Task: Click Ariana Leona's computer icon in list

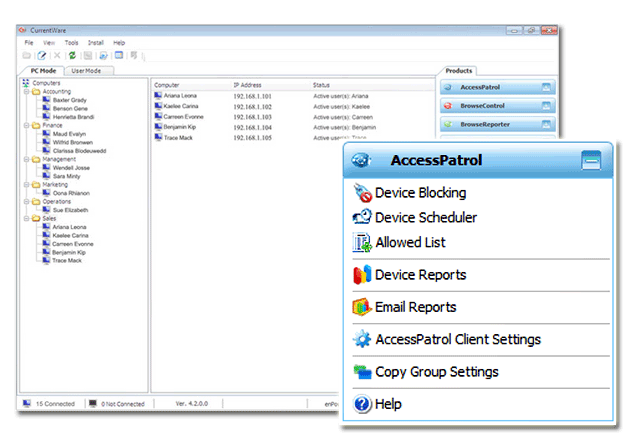Action: (x=158, y=96)
